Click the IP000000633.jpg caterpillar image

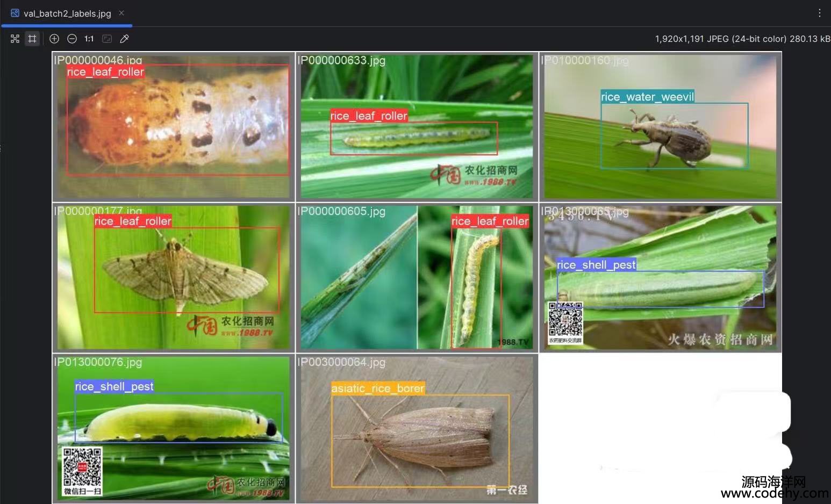pyautogui.click(x=417, y=140)
